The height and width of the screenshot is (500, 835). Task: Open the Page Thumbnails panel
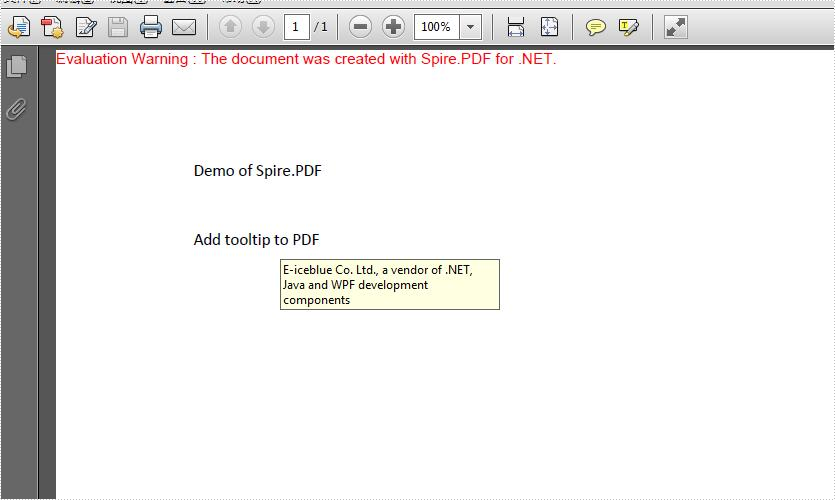click(x=17, y=67)
